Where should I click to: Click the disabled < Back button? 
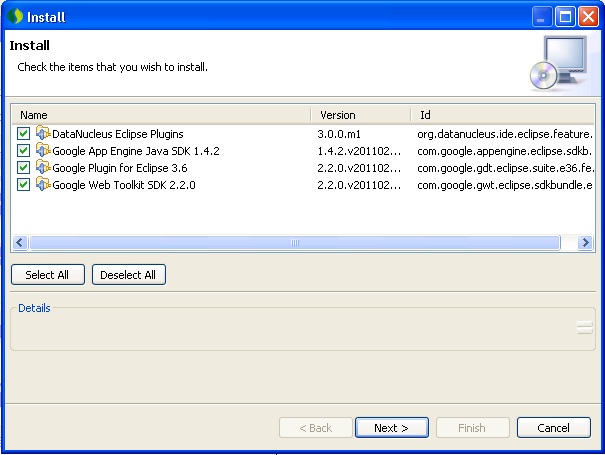(316, 428)
